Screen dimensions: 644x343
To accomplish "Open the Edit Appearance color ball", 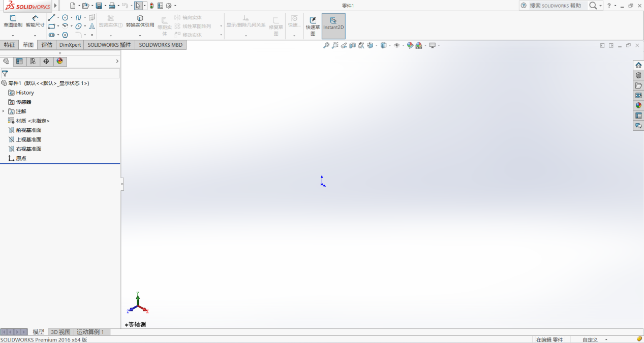I will [410, 45].
